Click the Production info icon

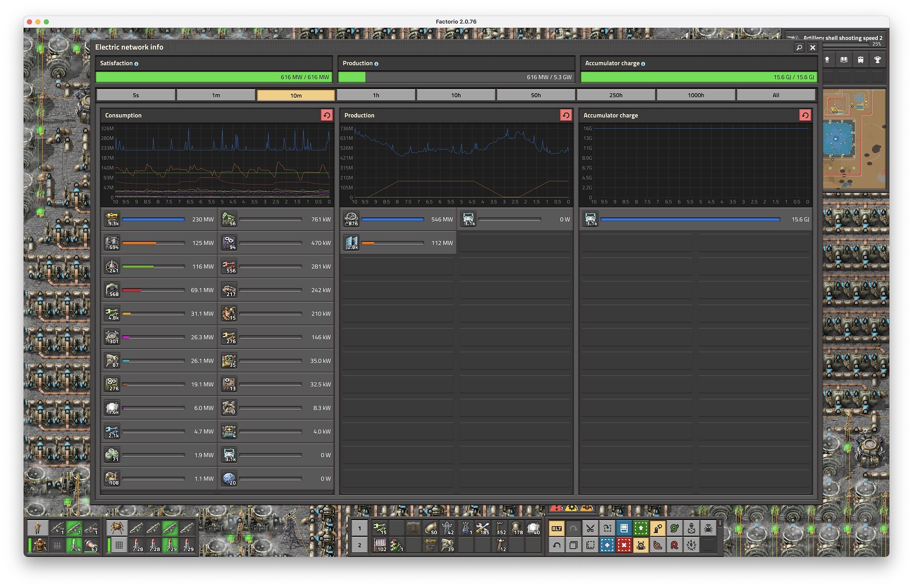[376, 64]
